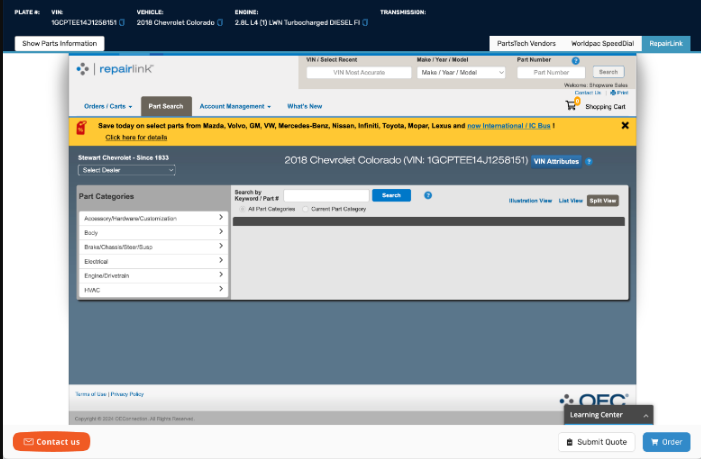Open the Contact Us header link
The height and width of the screenshot is (459, 701).
point(587,93)
